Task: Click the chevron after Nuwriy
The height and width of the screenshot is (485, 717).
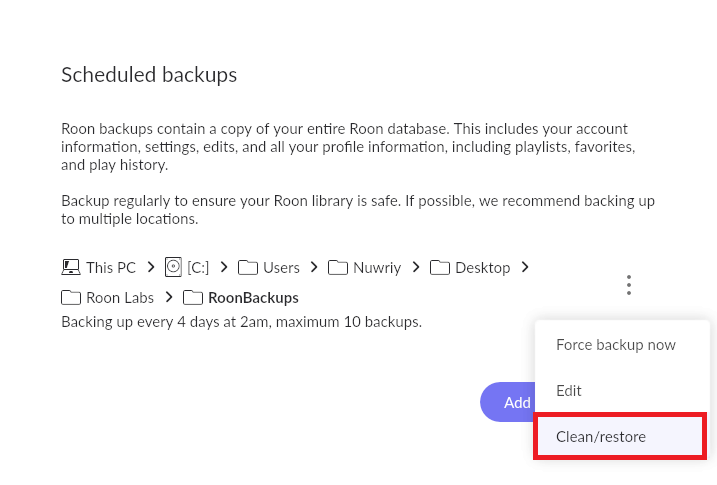Action: [x=416, y=267]
